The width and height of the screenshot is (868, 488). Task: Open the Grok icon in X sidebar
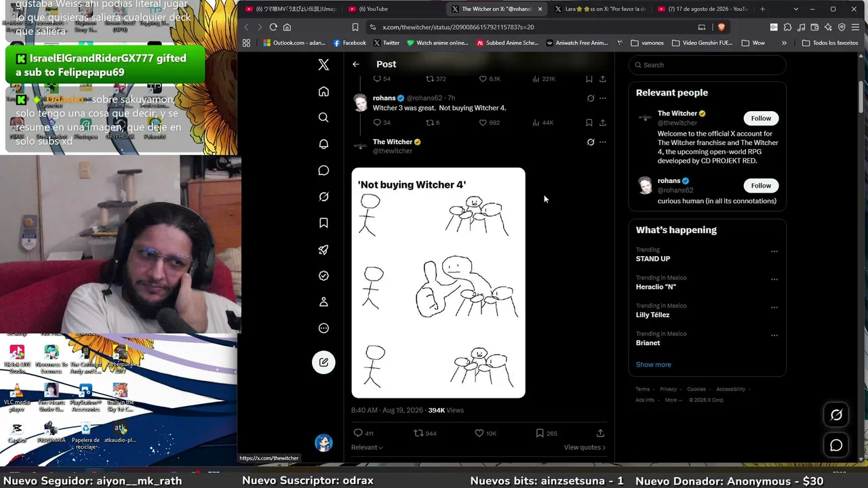click(x=323, y=197)
